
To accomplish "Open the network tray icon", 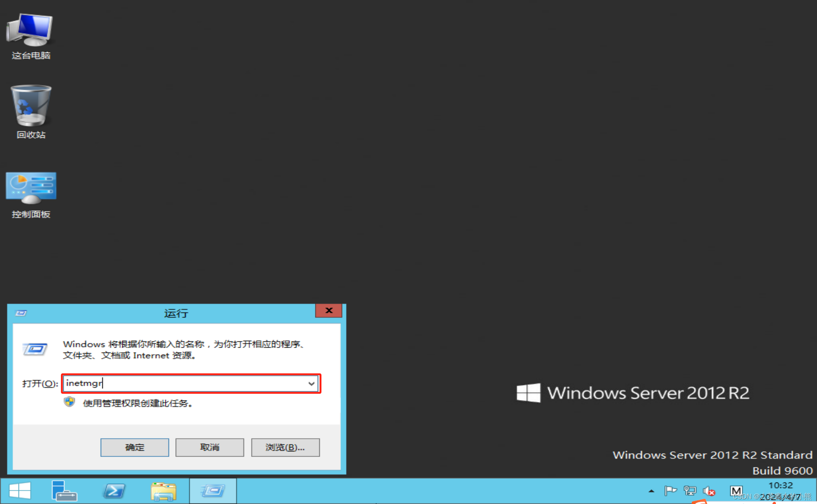I will pyautogui.click(x=690, y=491).
